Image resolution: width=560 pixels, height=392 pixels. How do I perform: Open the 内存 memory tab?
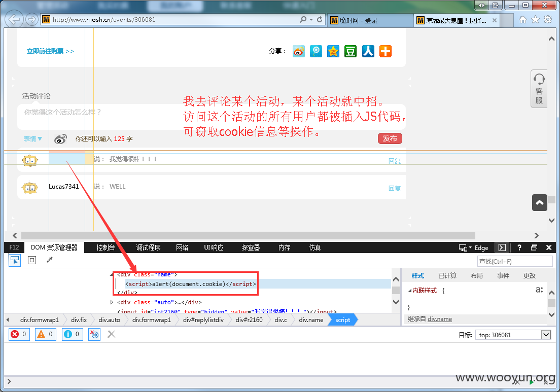284,247
